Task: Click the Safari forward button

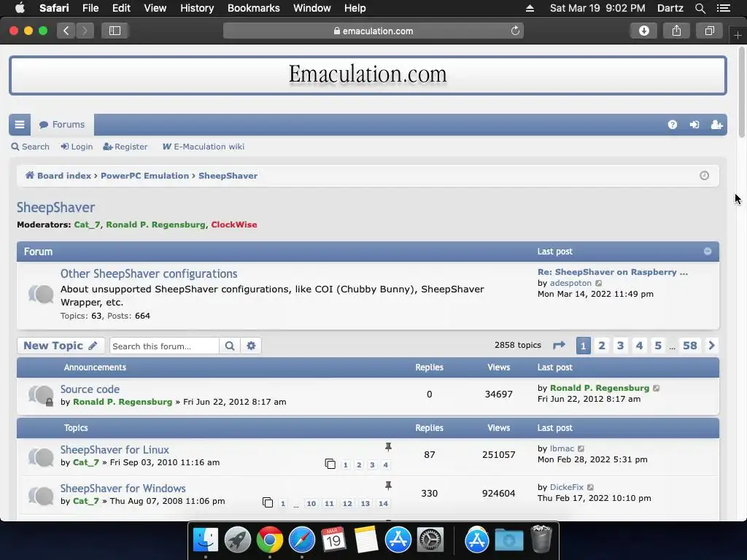Action: point(85,31)
